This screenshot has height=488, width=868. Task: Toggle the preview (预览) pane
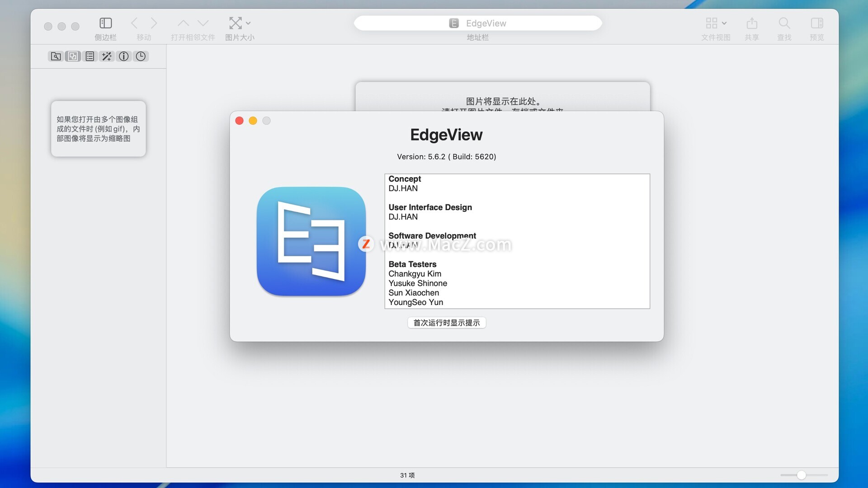click(x=817, y=23)
